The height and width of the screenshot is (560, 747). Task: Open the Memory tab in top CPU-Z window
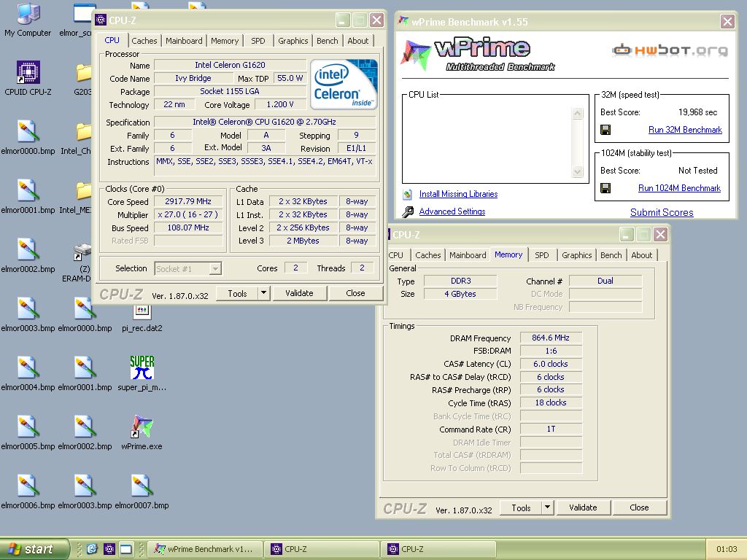(x=225, y=41)
